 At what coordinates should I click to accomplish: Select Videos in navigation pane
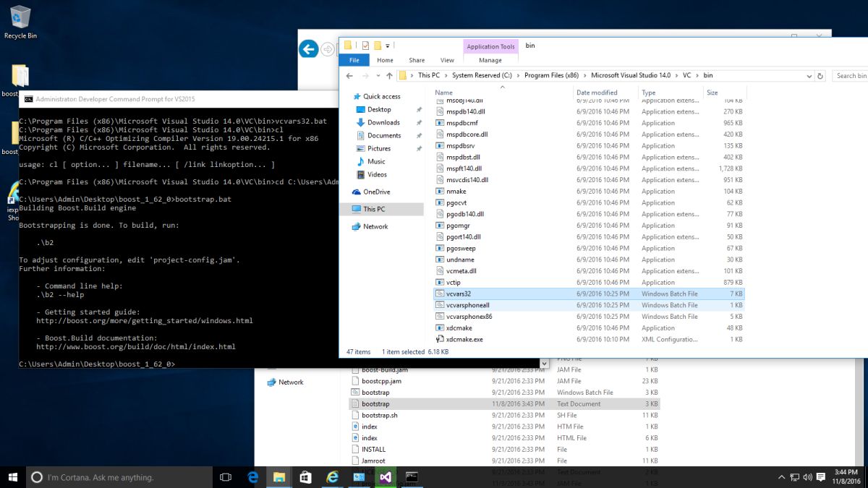tap(377, 174)
